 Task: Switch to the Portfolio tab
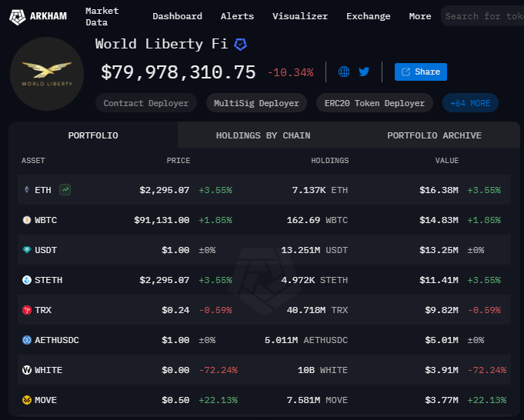tap(93, 135)
